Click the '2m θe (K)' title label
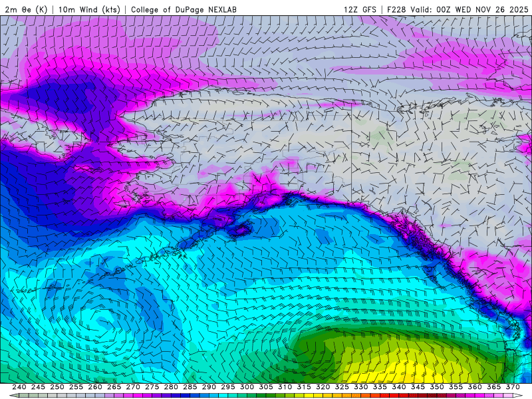This screenshot has width=532, height=399. (x=26, y=9)
